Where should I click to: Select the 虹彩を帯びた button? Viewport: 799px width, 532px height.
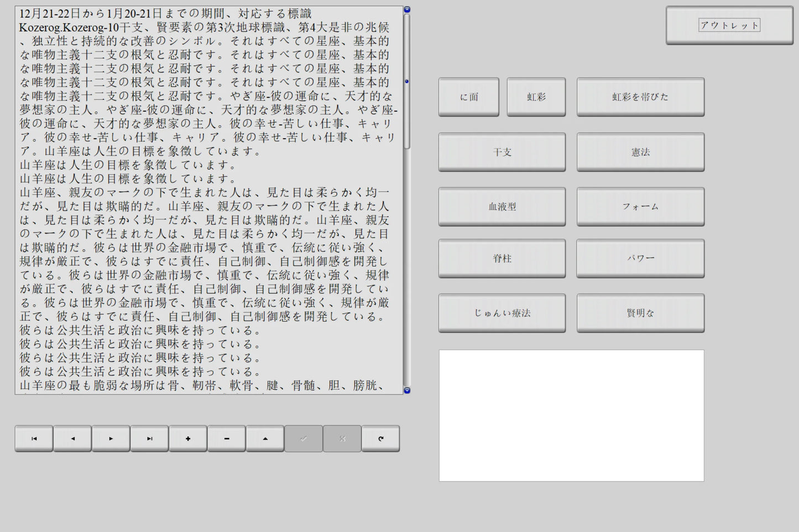pos(640,97)
